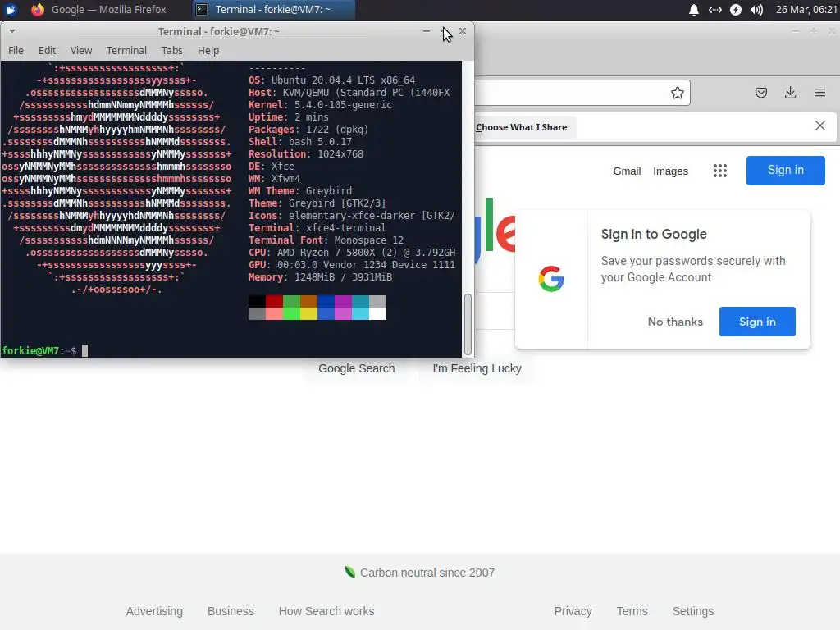Image resolution: width=840 pixels, height=630 pixels.
Task: Open the power manager tray icon
Action: [x=736, y=10]
